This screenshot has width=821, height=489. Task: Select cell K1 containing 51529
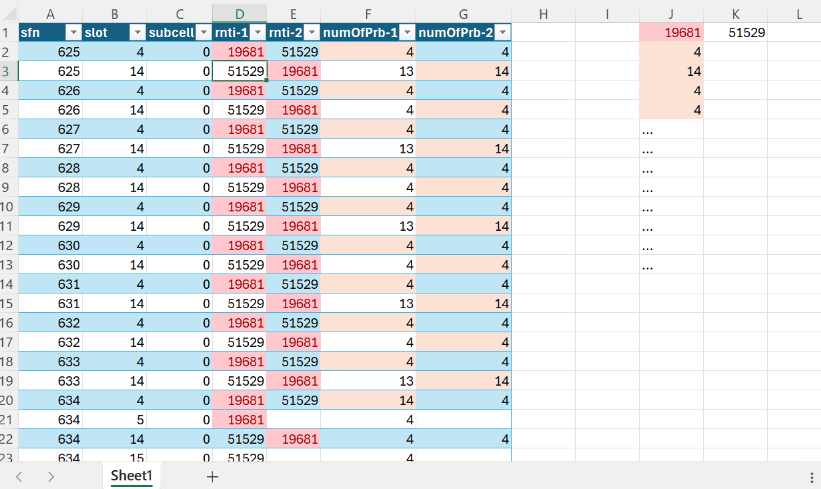click(x=736, y=32)
